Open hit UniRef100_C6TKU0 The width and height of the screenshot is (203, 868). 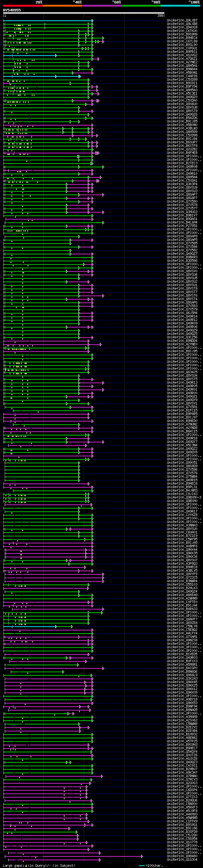coord(182,31)
